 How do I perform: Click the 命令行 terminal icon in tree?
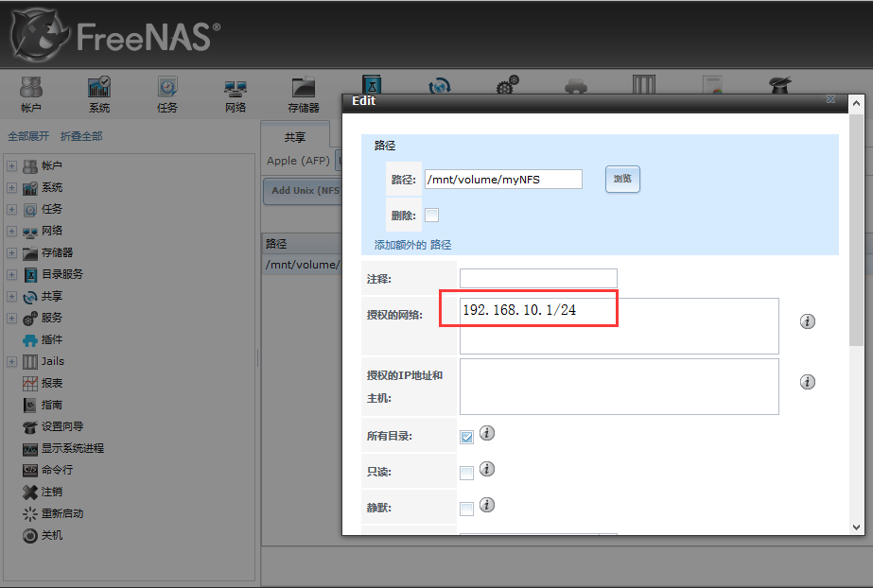click(x=30, y=470)
